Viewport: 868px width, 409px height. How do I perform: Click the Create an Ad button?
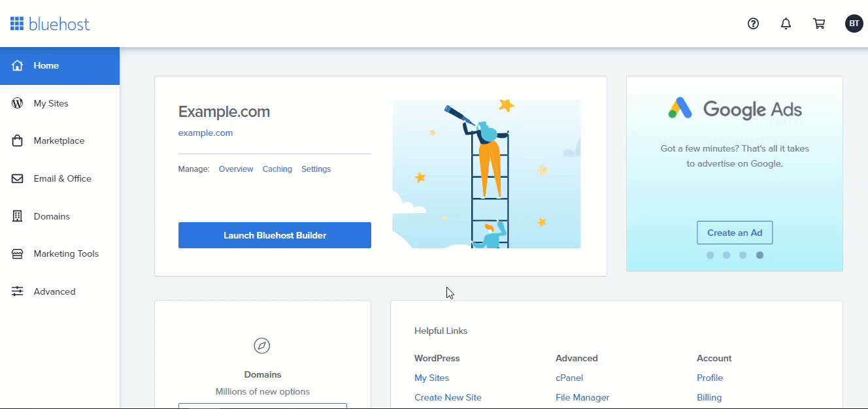735,232
